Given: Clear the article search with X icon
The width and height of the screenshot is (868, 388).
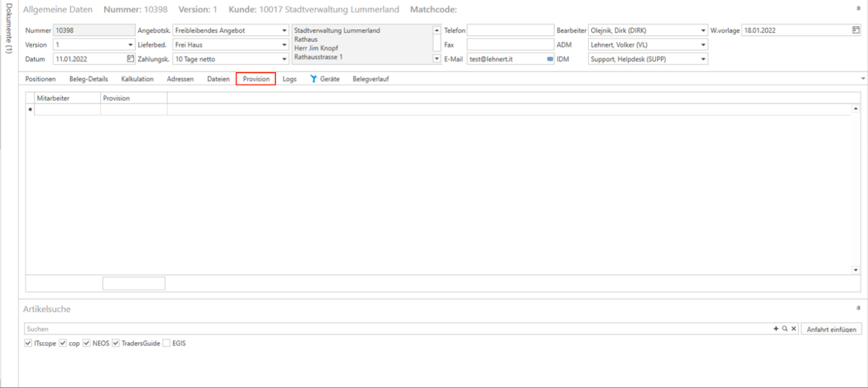Looking at the screenshot, I should [x=793, y=329].
